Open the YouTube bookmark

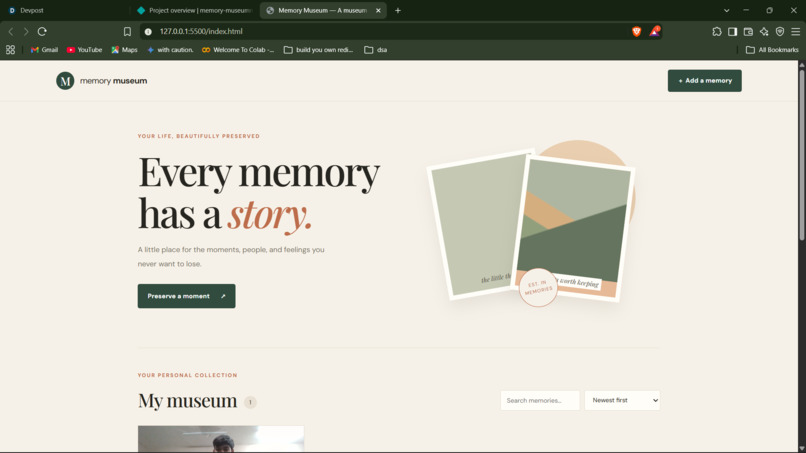coord(84,50)
